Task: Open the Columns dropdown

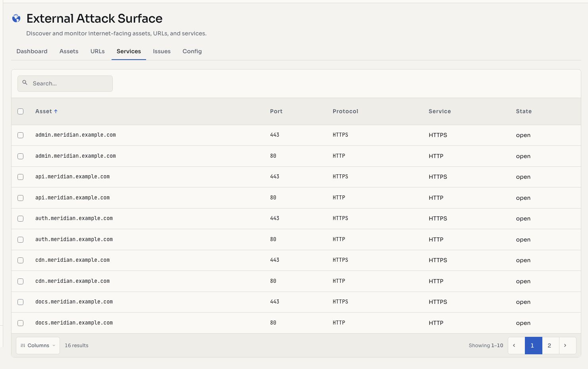Action: pos(38,345)
